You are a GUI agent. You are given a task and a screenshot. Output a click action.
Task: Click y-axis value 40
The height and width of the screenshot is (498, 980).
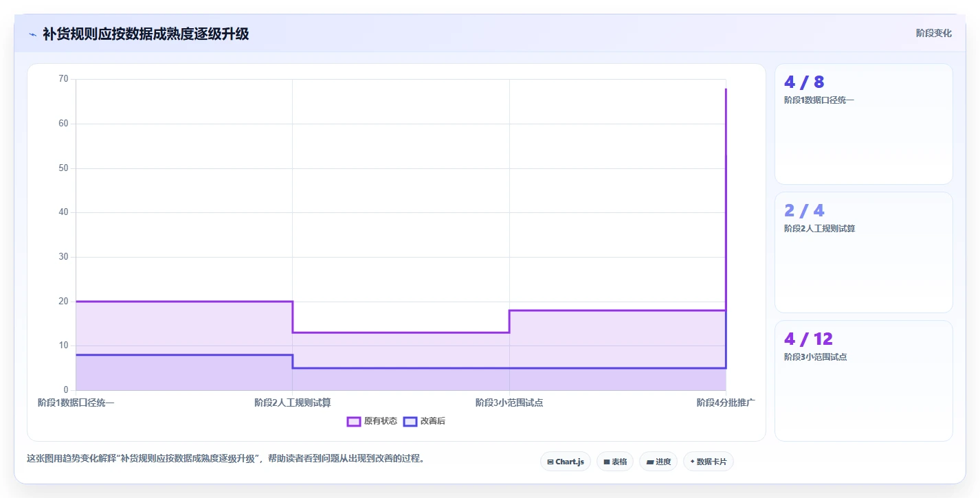pos(63,212)
